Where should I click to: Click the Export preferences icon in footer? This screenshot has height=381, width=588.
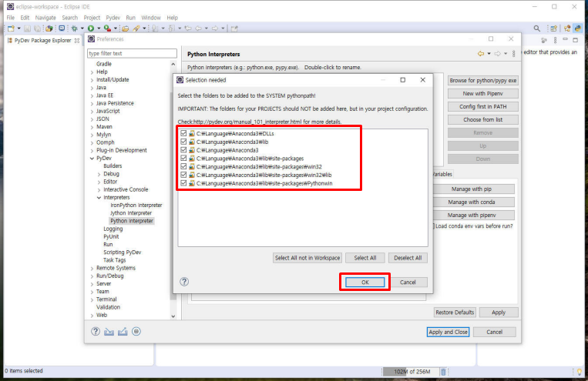pyautogui.click(x=123, y=332)
